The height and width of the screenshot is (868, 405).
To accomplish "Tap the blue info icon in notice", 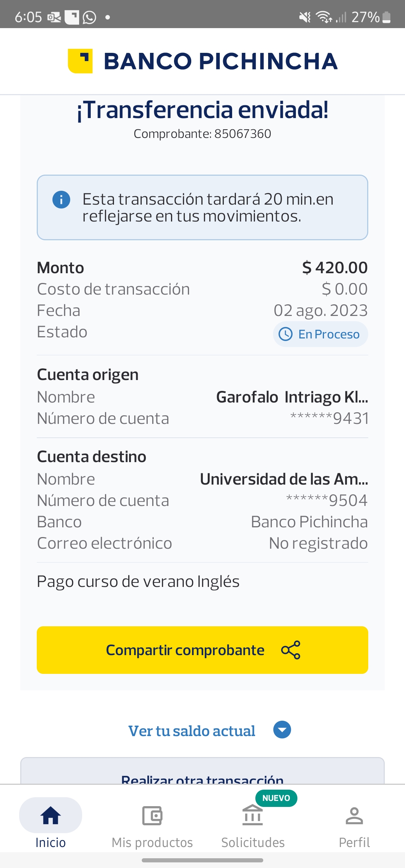I will pos(61,199).
